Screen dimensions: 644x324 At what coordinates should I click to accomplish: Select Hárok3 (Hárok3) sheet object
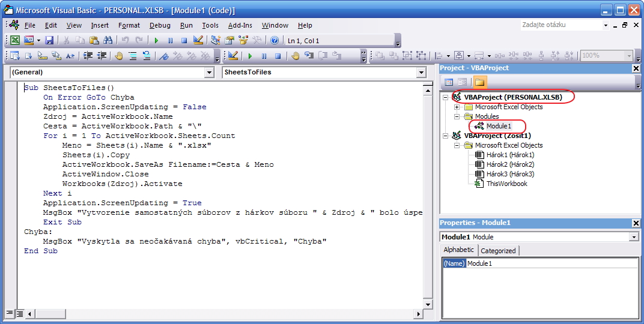click(510, 174)
